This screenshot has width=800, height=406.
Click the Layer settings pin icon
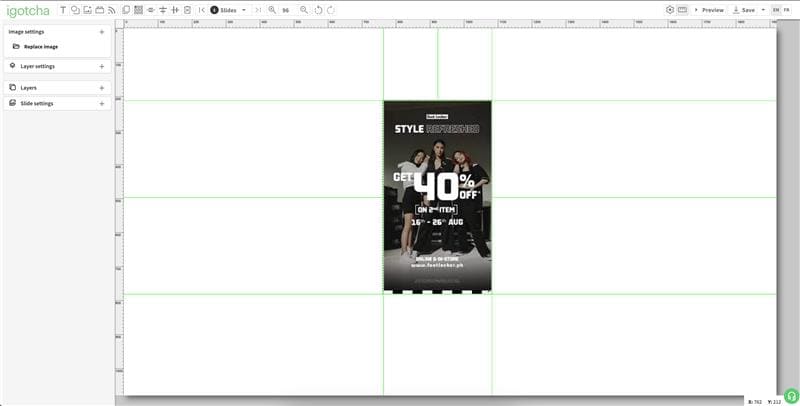[x=13, y=66]
